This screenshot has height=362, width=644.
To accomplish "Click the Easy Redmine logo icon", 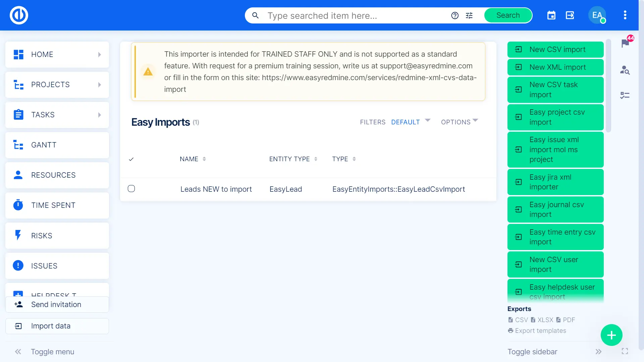I will click(19, 15).
